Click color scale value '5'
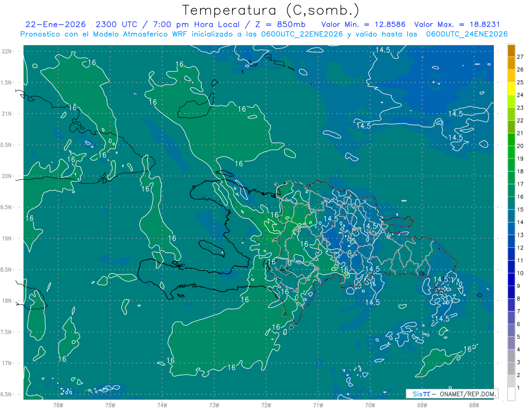This screenshot has width=532, height=411. coord(519,337)
